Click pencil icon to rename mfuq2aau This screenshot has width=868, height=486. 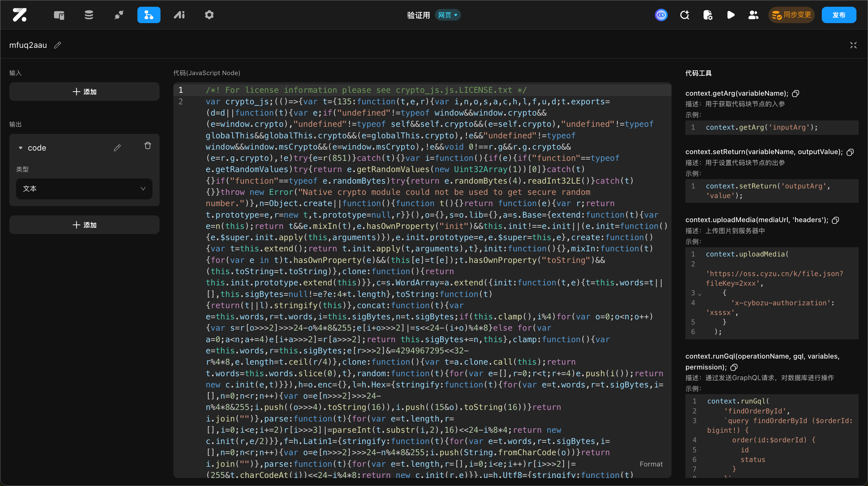pos(57,45)
